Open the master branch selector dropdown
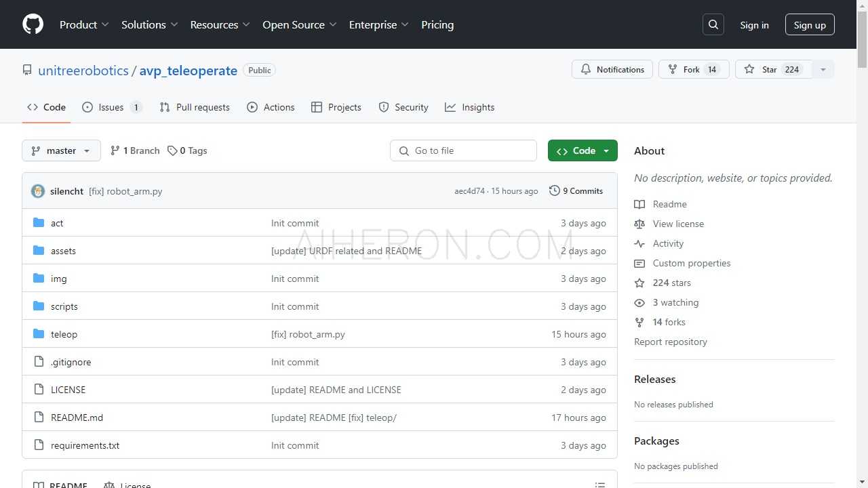Image resolution: width=868 pixels, height=488 pixels. 61,150
